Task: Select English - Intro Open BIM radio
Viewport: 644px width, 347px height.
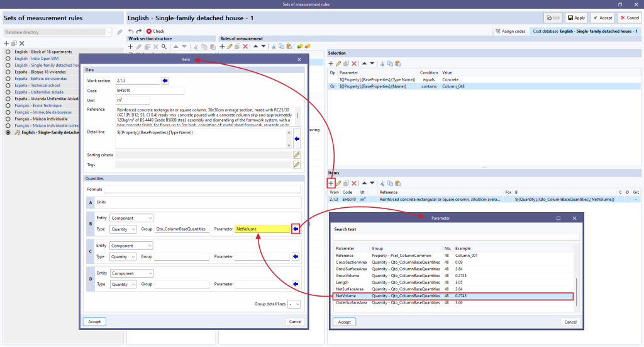Action: (8, 59)
